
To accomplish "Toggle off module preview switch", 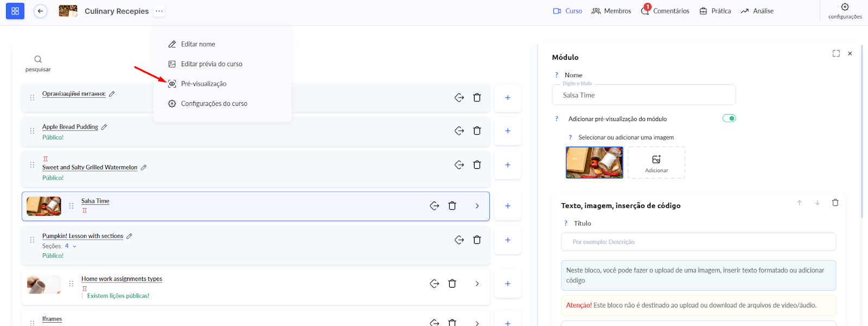I will [729, 118].
